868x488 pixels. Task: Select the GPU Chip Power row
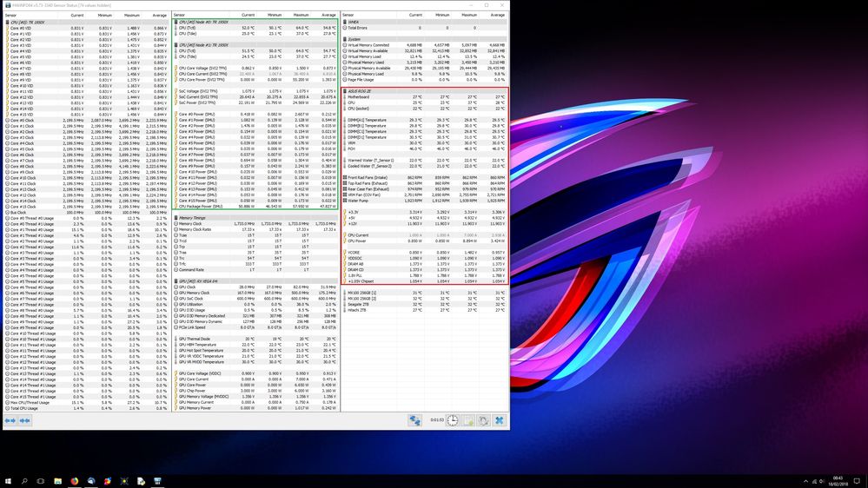(x=255, y=391)
